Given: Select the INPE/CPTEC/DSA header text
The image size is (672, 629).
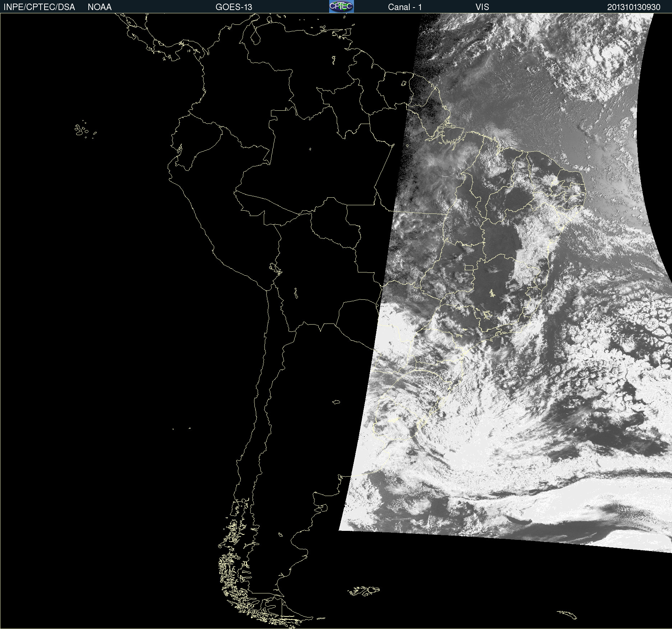Looking at the screenshot, I should click(39, 7).
